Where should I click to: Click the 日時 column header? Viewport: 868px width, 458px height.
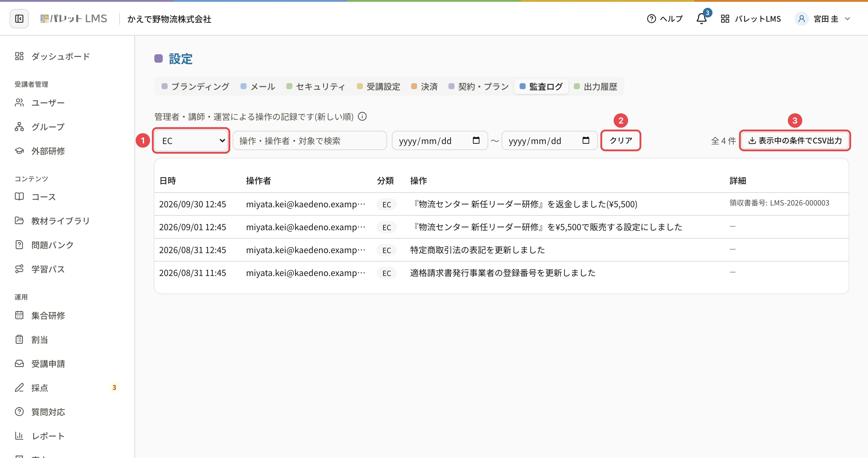click(168, 181)
